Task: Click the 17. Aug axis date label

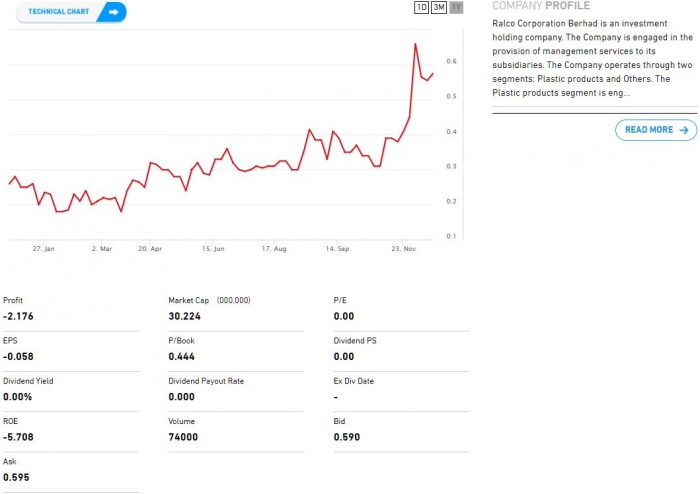Action: [x=274, y=248]
